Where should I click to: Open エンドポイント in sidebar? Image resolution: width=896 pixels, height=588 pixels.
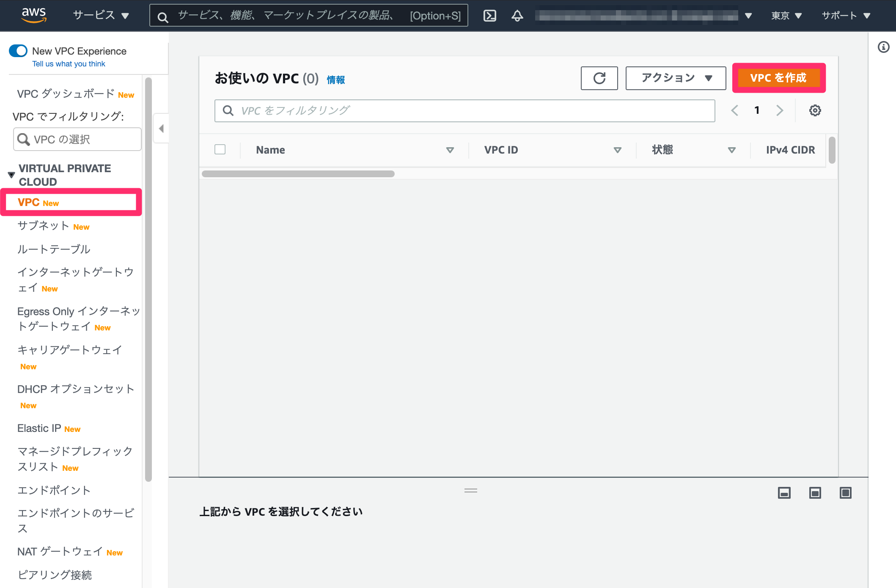tap(54, 490)
